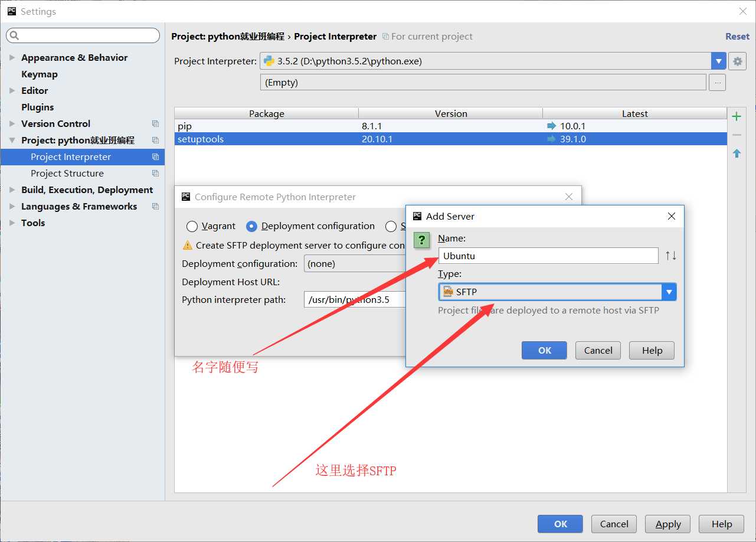Viewport: 756px width, 542px height.
Task: Click the PyCharm icon in Settings title bar
Action: click(12, 11)
